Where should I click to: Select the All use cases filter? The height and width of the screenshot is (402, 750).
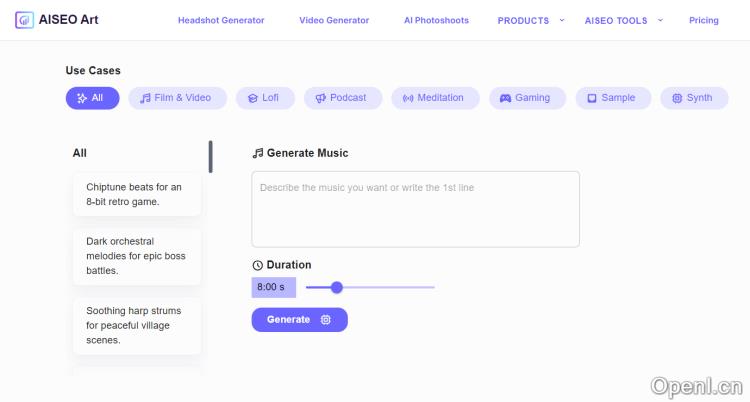pyautogui.click(x=92, y=98)
